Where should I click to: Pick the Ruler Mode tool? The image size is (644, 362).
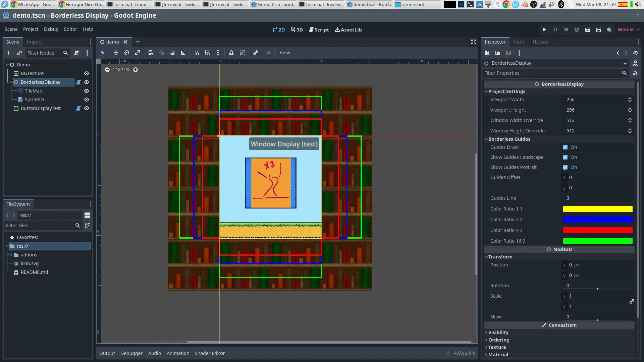[183, 53]
